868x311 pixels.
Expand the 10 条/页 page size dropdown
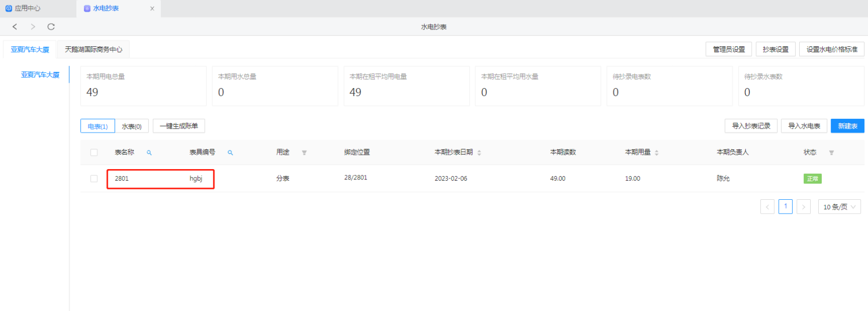839,207
